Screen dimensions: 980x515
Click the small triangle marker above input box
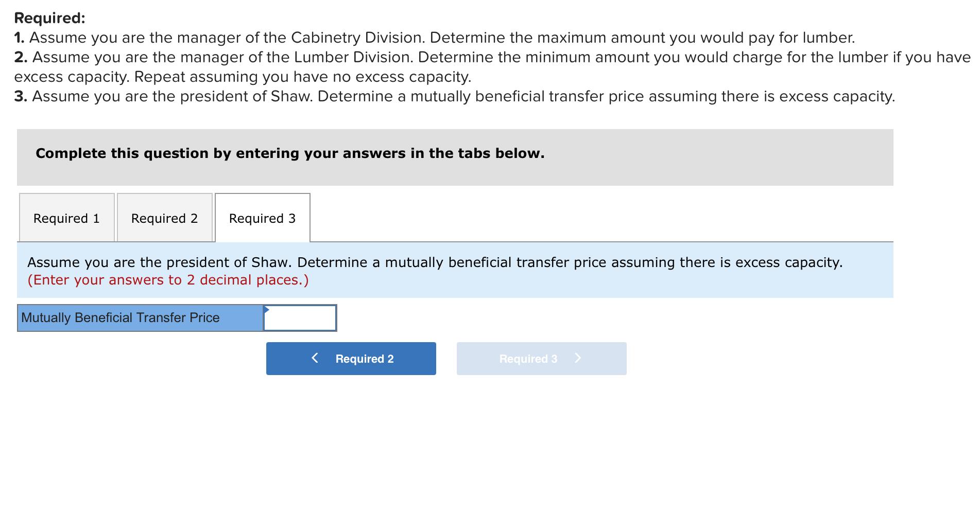click(267, 309)
